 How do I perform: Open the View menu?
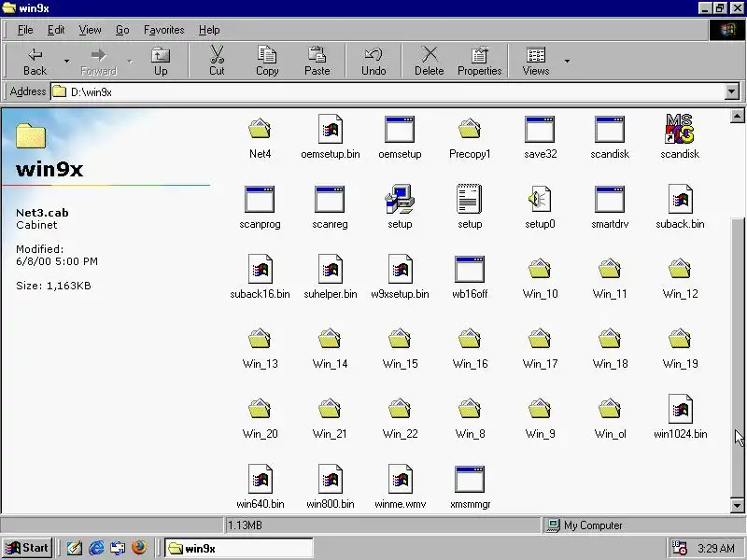pyautogui.click(x=90, y=30)
